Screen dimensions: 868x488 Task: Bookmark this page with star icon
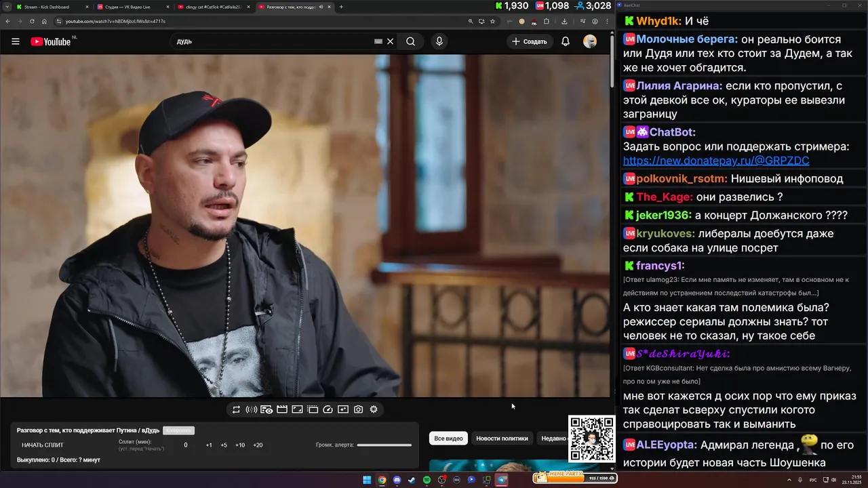[x=492, y=21]
